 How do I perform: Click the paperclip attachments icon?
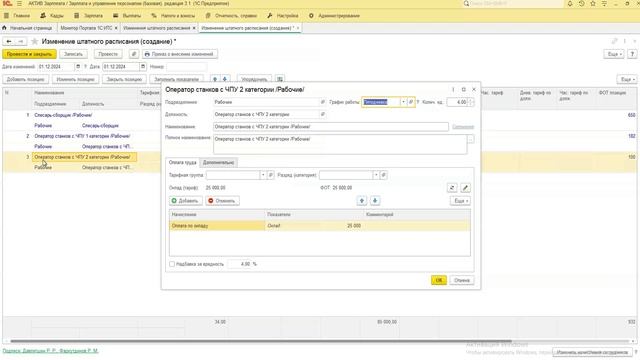[134, 54]
